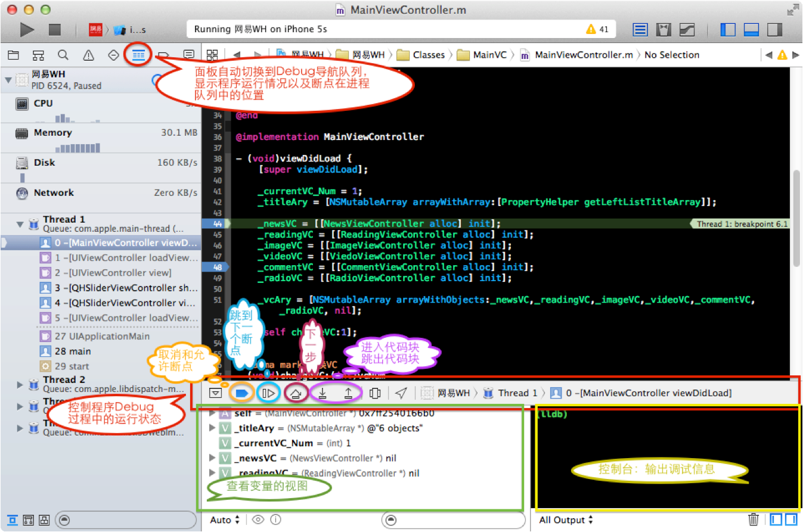Open the All Output dropdown
Screen dimensions: 803x532
pyautogui.click(x=566, y=519)
